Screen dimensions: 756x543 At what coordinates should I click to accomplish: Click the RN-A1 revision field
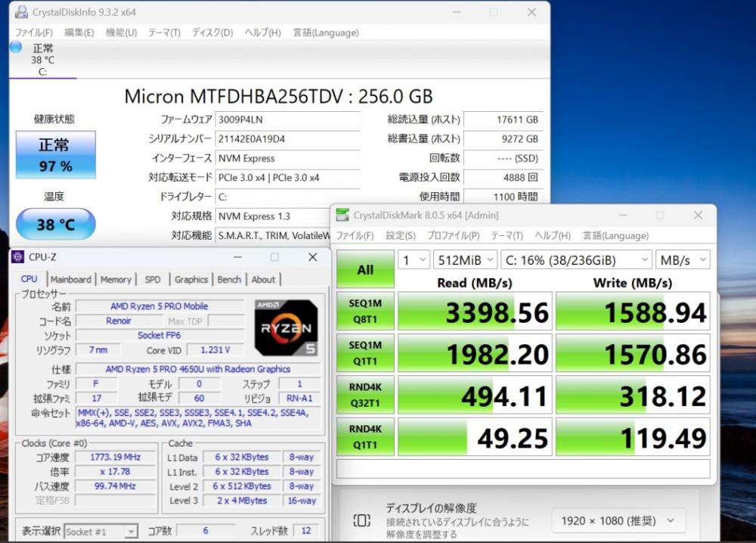click(x=299, y=399)
